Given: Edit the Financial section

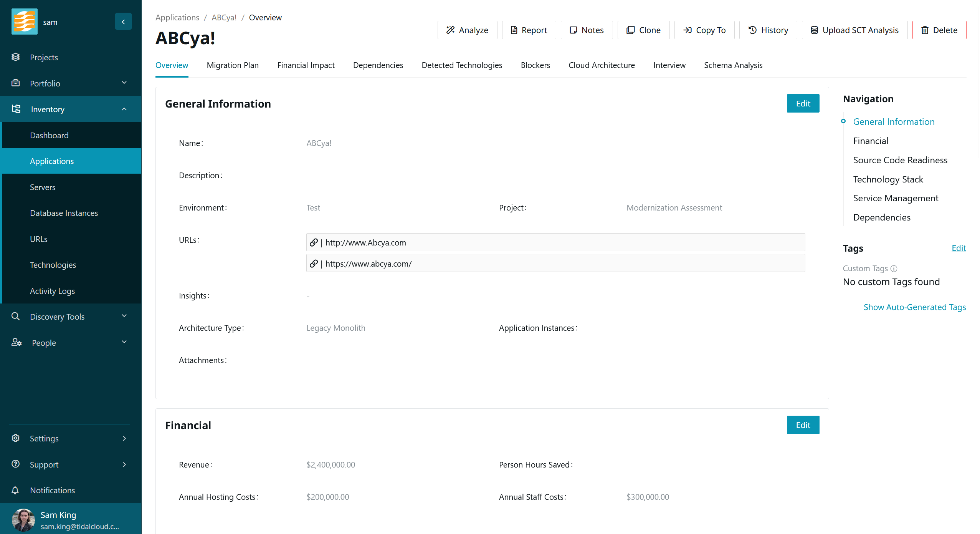Looking at the screenshot, I should coord(803,425).
